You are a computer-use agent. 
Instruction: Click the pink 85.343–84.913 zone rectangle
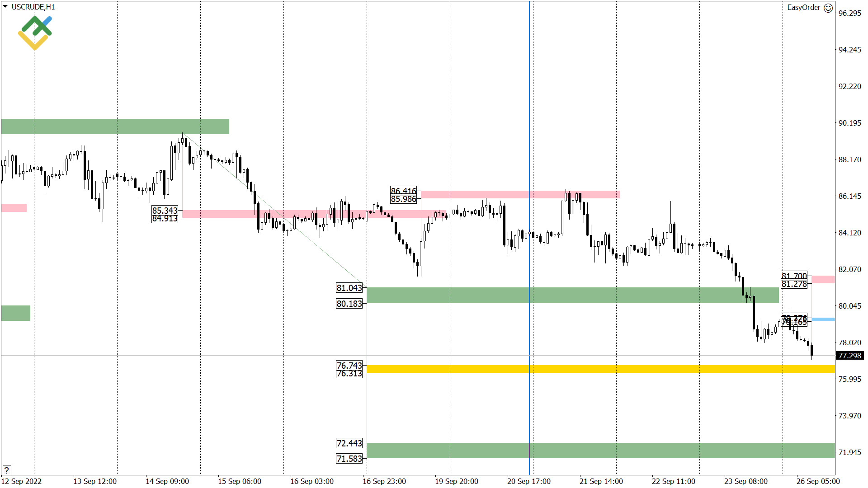314,214
